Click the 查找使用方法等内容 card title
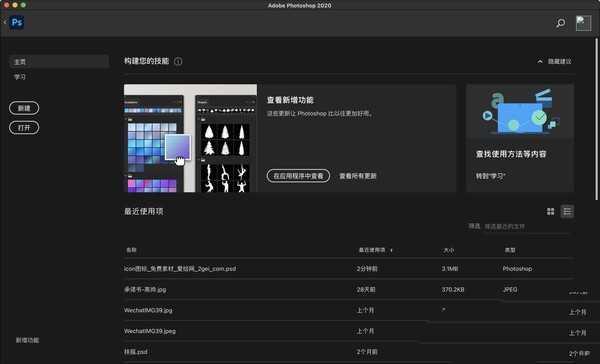This screenshot has height=364, width=600. point(510,154)
